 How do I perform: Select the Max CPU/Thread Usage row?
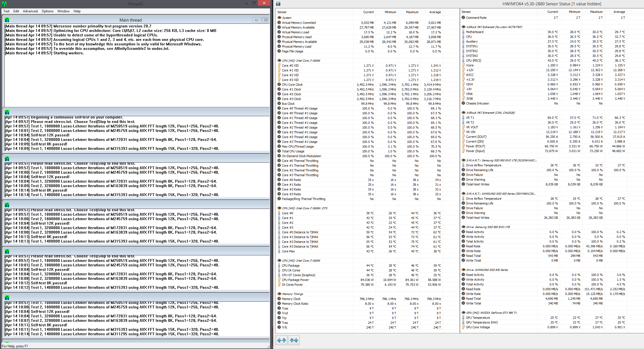point(359,146)
